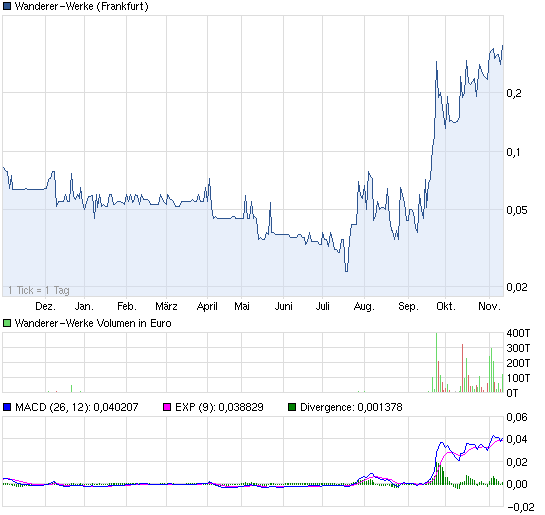Click the '400T' volume axis value
Viewport: 545px width, 515px height.
pos(518,333)
